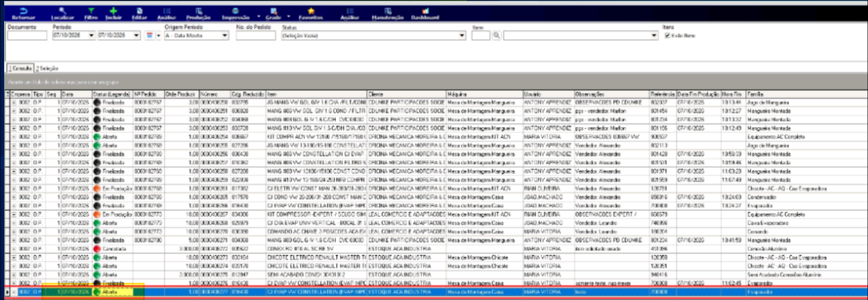Activate the green Filtro funnel icon
868x300 pixels.
[x=91, y=11]
